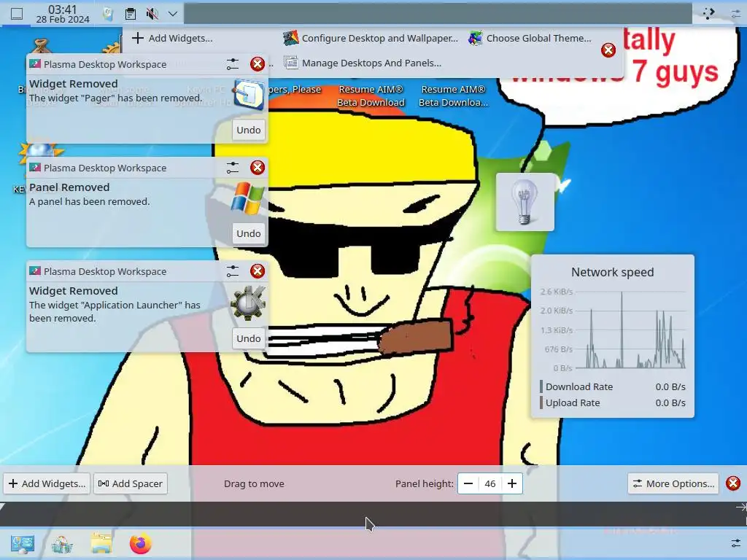The height and width of the screenshot is (560, 747).
Task: Decrease panel height with the minus button
Action: [468, 483]
